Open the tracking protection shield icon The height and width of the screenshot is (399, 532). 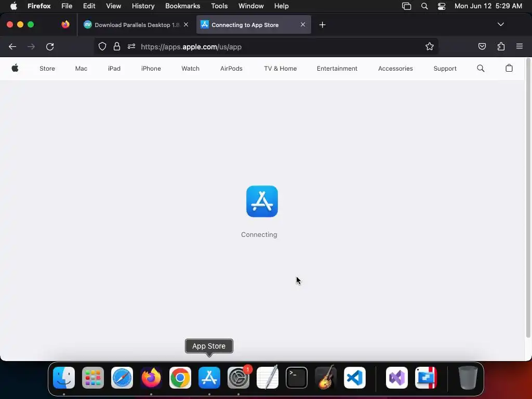tap(102, 46)
